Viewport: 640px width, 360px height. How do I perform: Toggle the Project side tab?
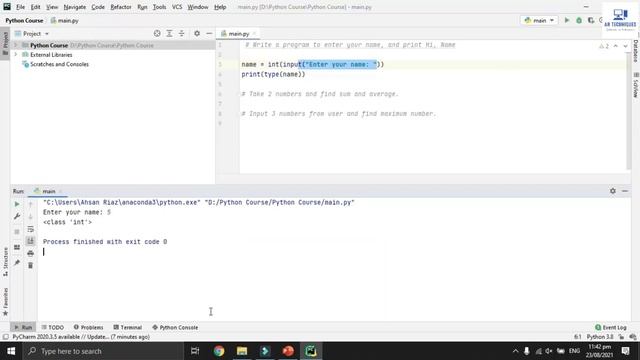(x=5, y=43)
